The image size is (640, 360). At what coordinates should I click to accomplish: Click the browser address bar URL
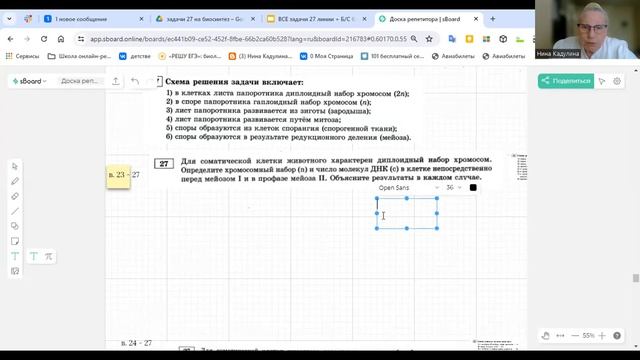248,39
